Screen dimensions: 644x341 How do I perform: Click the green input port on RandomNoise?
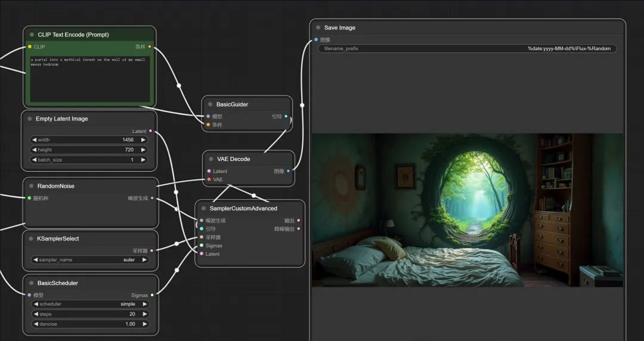29,198
